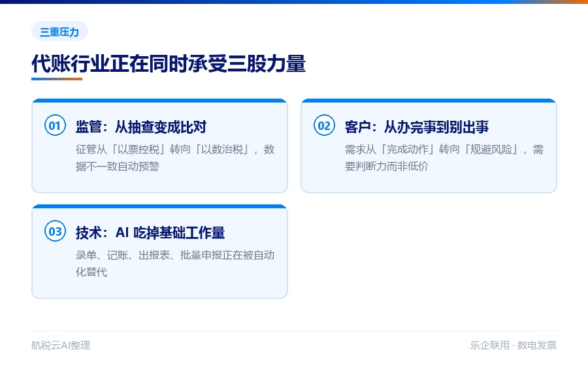This screenshot has height=367, width=588.
Task: Select heading 技术：AI 吃掉基础工作量
Action: (x=150, y=232)
